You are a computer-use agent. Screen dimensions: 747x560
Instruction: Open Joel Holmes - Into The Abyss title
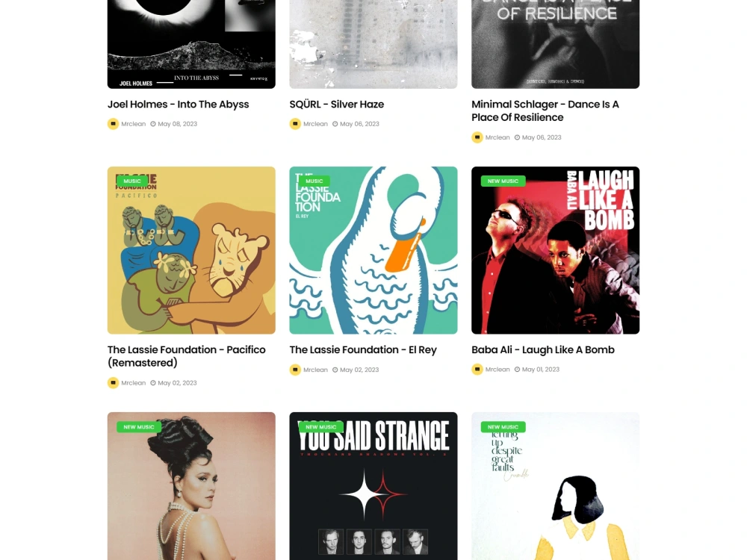pos(179,105)
